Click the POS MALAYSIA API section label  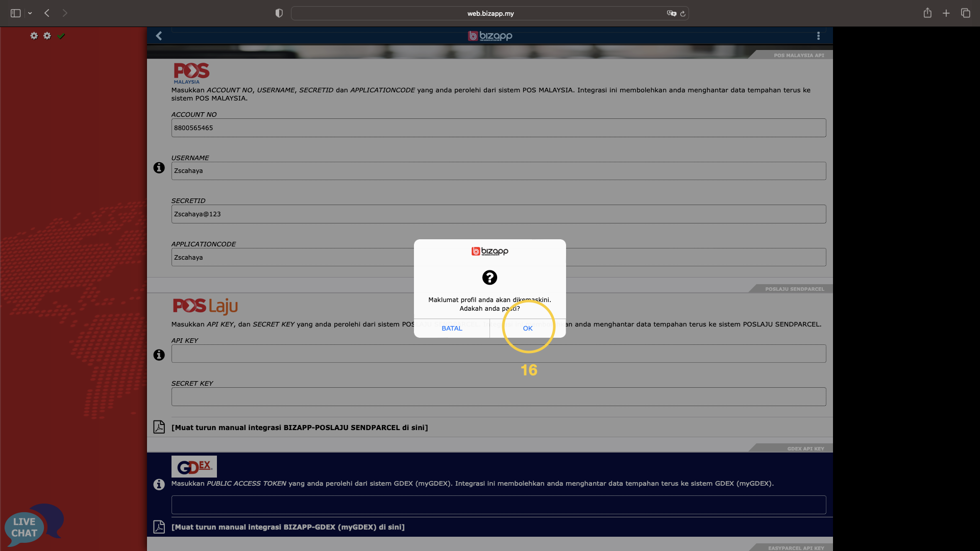(799, 55)
